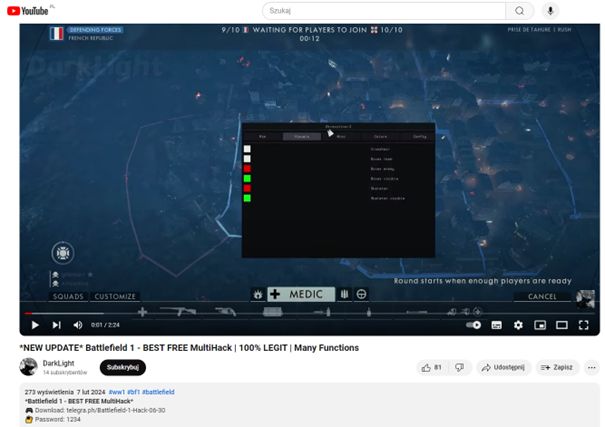Screen dimensions: 605x427
Task: Click the green swatch in Skeleton visible row
Action: 247,198
